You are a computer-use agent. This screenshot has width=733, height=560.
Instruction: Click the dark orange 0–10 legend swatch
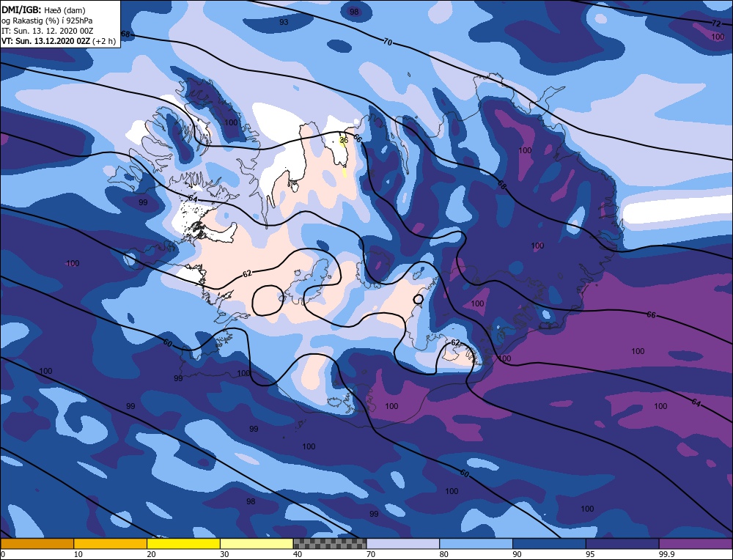[37, 544]
